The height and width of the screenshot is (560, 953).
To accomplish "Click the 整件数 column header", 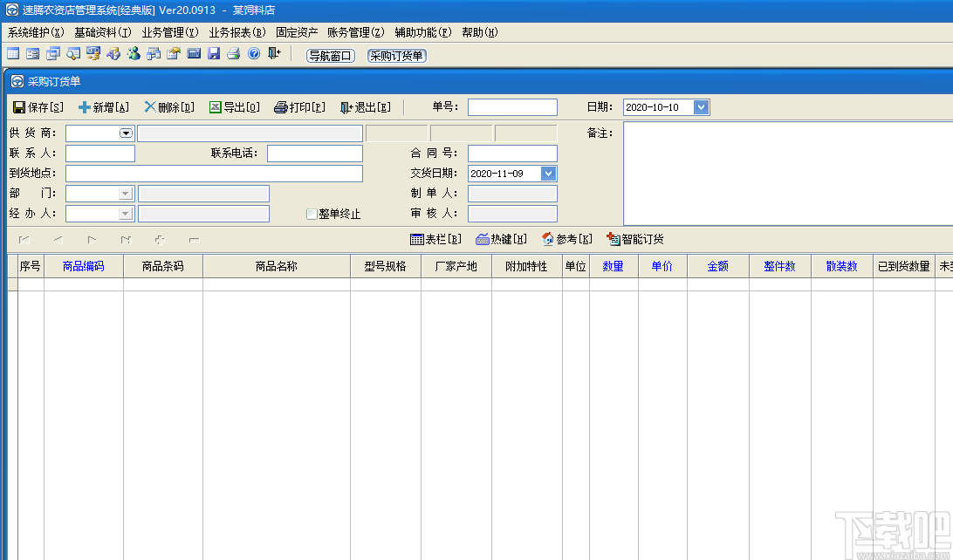I will (780, 266).
